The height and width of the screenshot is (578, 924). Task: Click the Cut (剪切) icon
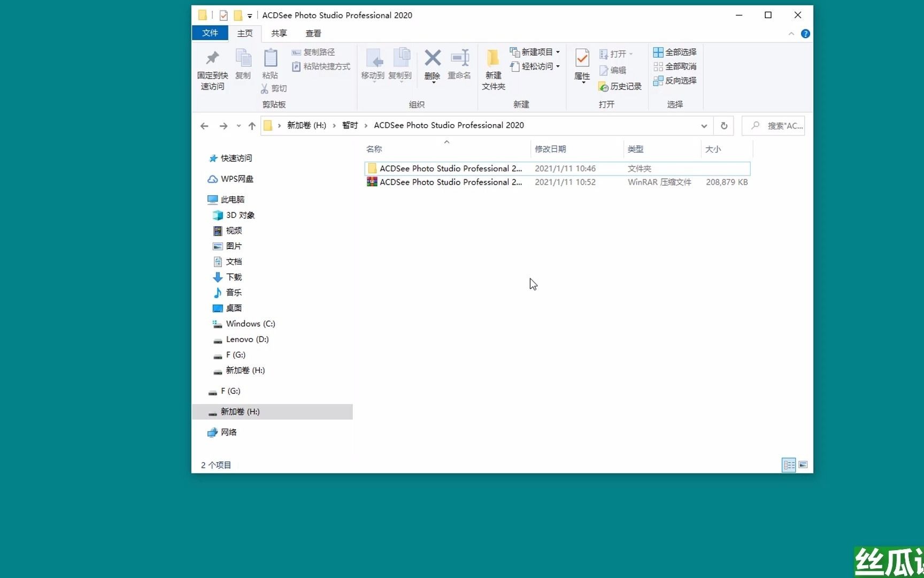(274, 88)
